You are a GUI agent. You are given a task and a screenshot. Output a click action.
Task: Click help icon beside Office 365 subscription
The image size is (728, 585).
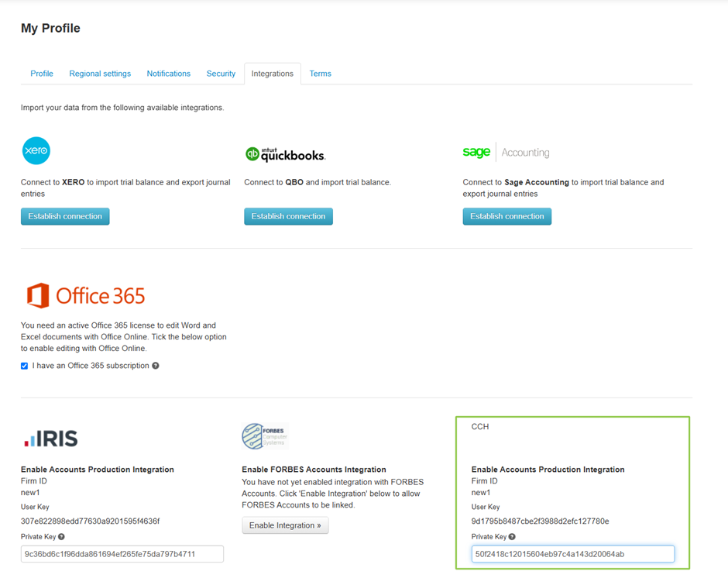pos(156,366)
